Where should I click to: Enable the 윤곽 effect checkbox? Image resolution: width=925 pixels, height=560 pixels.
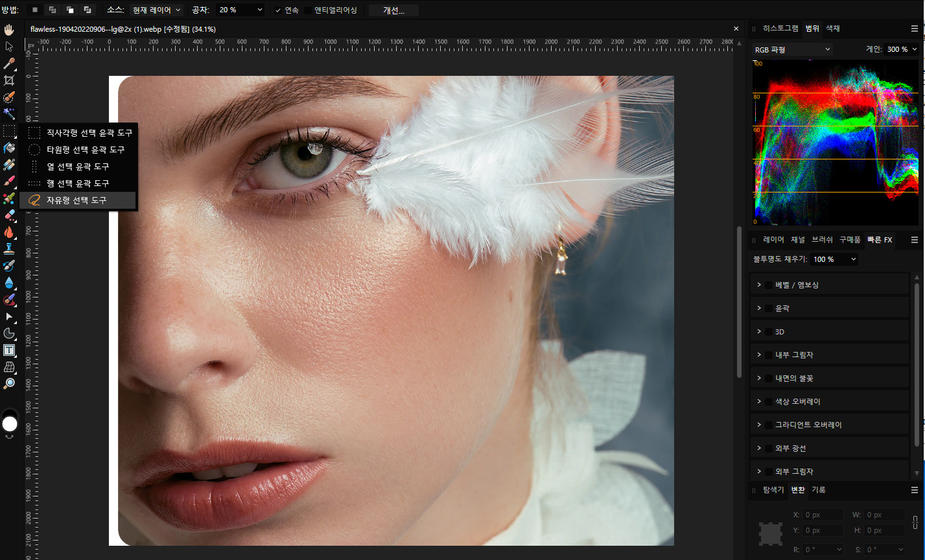(x=769, y=309)
